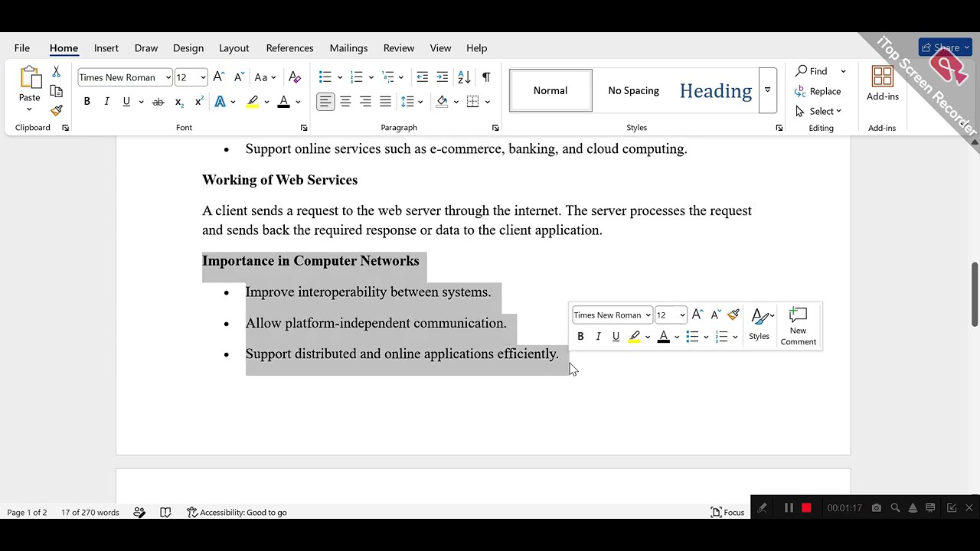980x551 pixels.
Task: Apply red font color in ribbon
Action: [283, 102]
